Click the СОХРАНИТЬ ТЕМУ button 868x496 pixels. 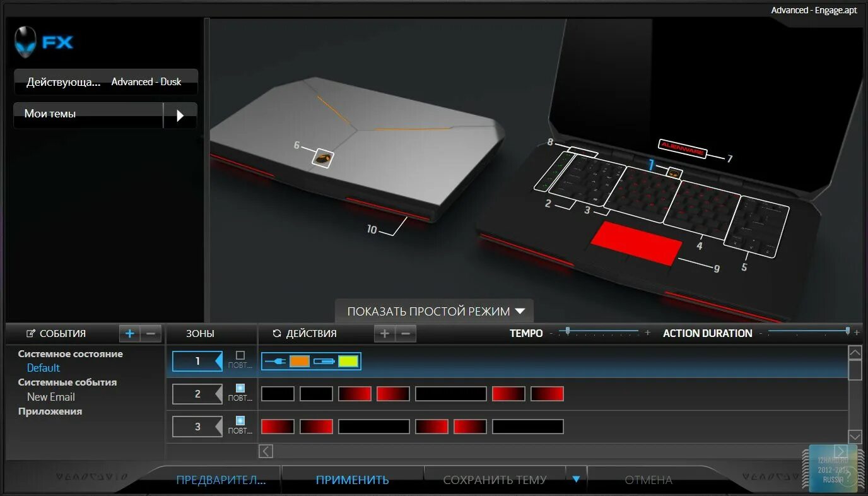point(495,480)
